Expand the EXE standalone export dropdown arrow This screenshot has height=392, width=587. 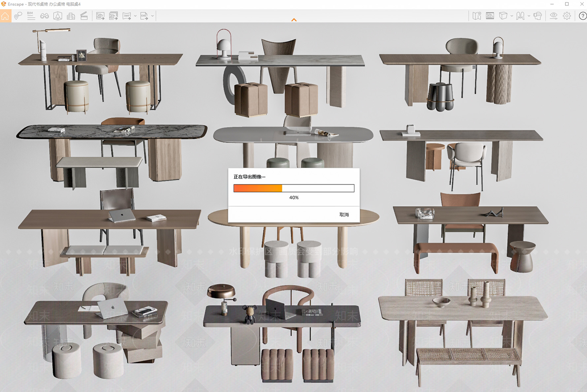[x=153, y=16]
